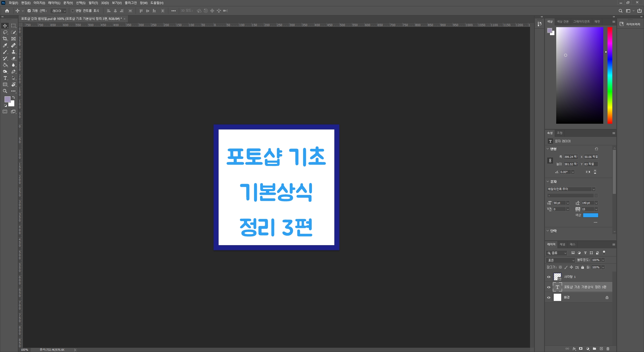This screenshot has width=644, height=352.
Task: Select the Crop tool
Action: tap(5, 39)
